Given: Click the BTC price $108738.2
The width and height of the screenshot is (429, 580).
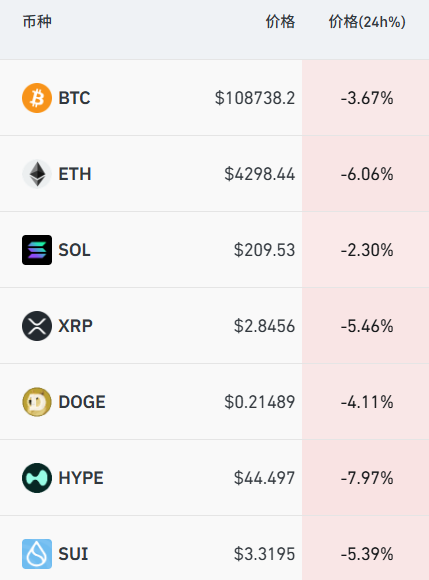Looking at the screenshot, I should 255,98.
